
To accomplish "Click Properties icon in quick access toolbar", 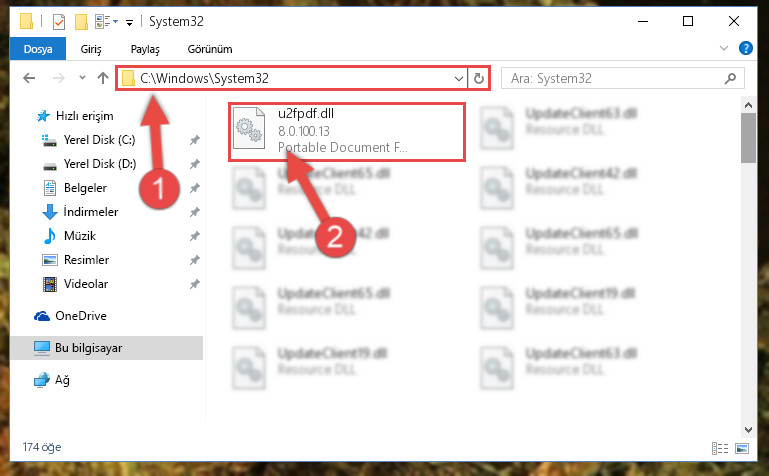I will (59, 22).
